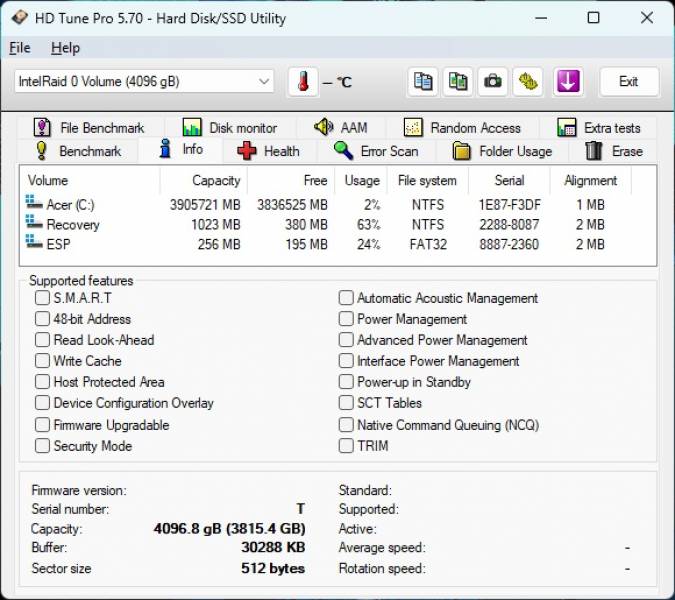Viewport: 675px width, 600px height.
Task: Open the AAM tab
Action: tap(341, 128)
